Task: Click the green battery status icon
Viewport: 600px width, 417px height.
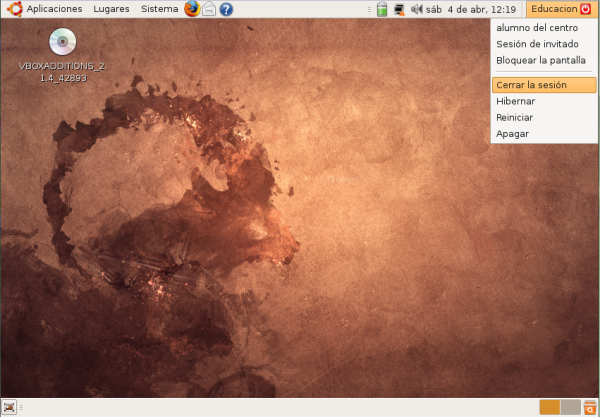Action: point(382,10)
